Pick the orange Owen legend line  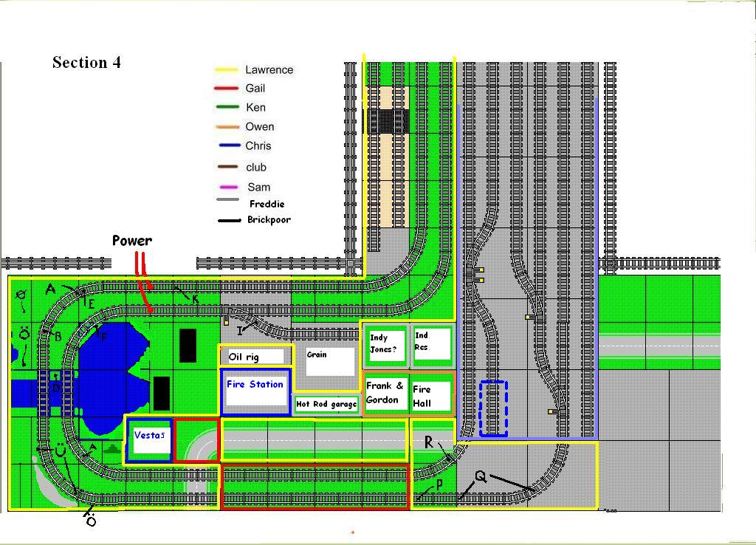[226, 127]
